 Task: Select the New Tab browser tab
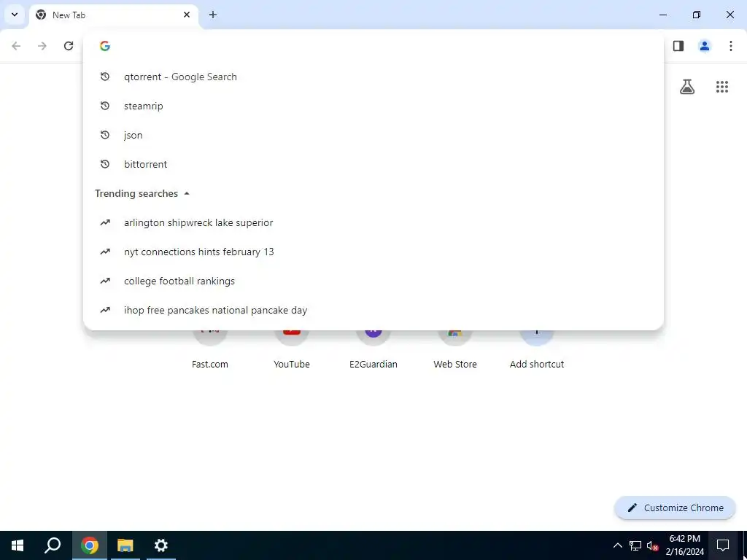(x=113, y=15)
